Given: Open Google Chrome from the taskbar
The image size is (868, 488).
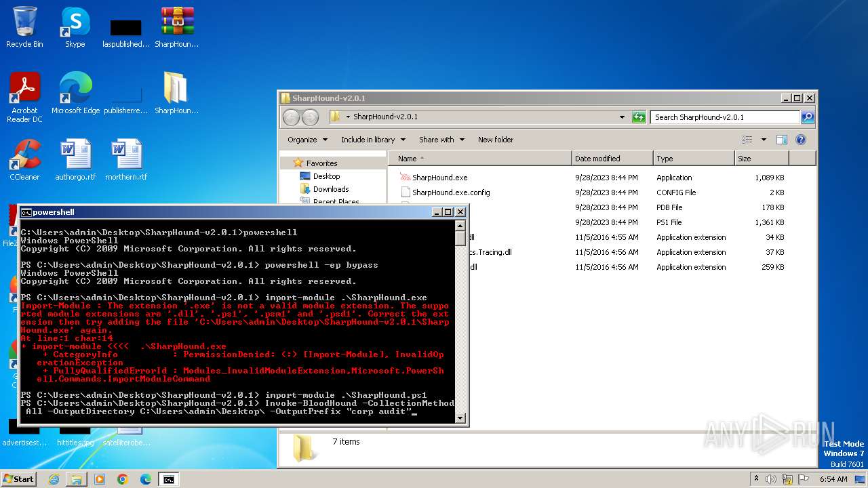Looking at the screenshot, I should 123,479.
